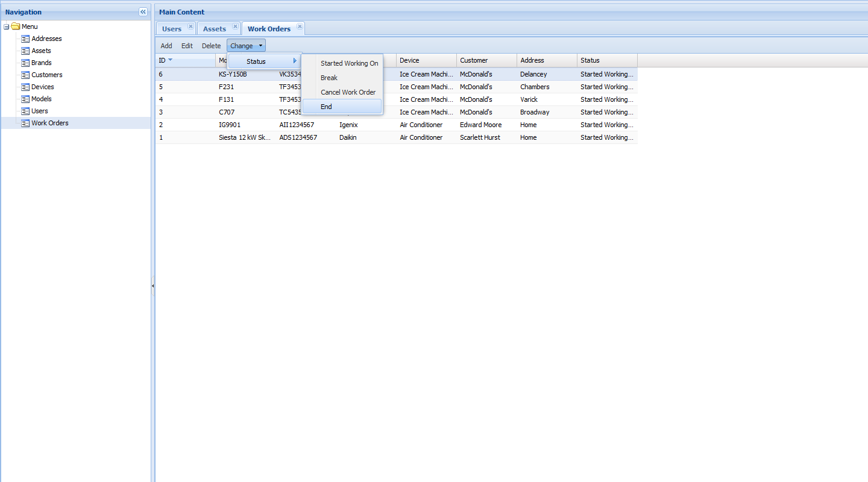The image size is (868, 482).
Task: Collapse the Menu tree node
Action: pos(7,27)
